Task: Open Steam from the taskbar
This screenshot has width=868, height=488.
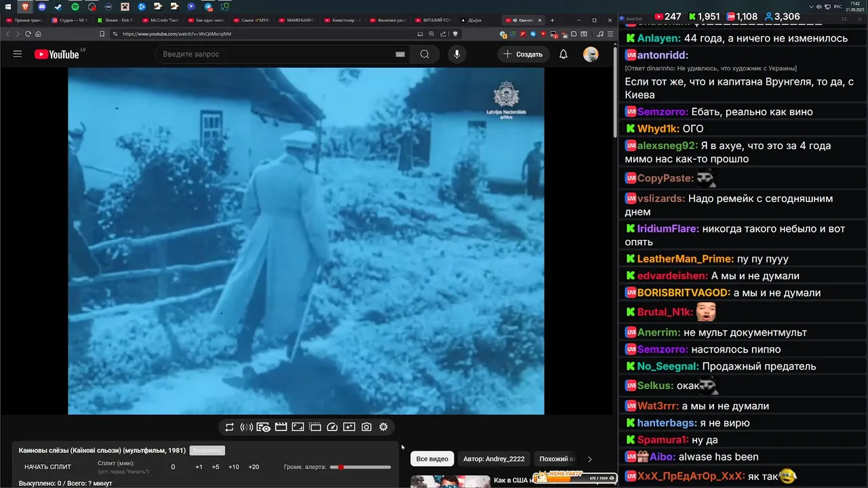Action: pos(58,7)
